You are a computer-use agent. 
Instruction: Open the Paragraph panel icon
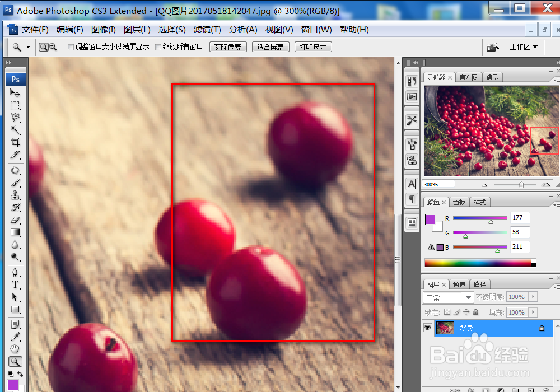click(412, 199)
